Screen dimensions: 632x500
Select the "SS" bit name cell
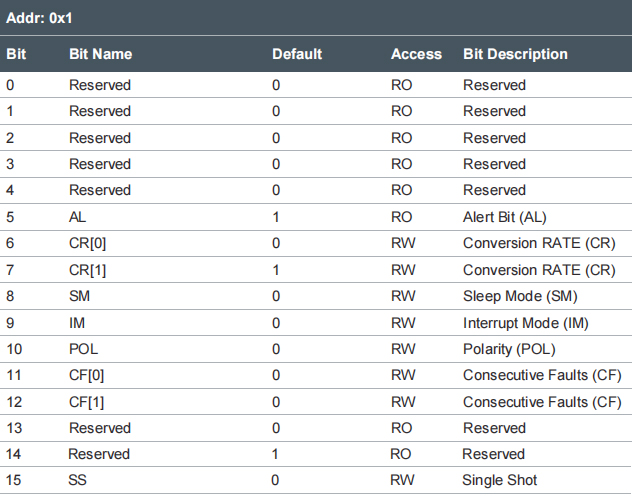[x=78, y=481]
